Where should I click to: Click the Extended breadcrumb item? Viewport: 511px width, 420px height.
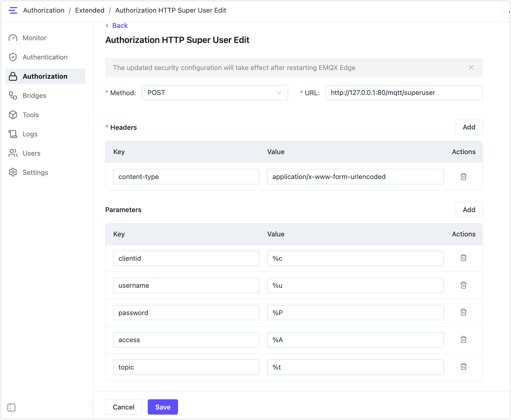[89, 10]
